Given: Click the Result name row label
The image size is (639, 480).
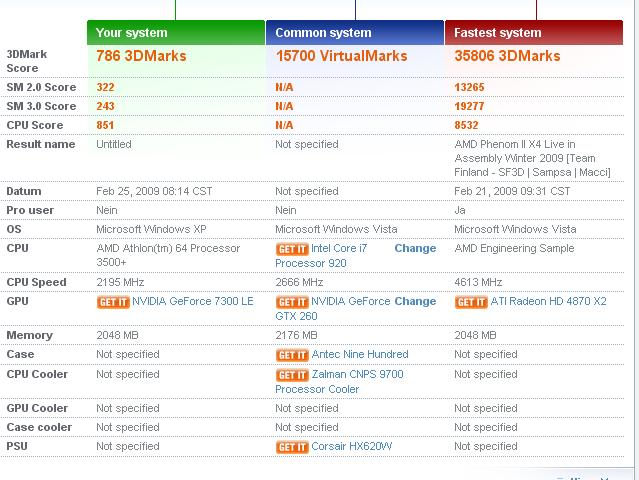Looking at the screenshot, I should (41, 144).
